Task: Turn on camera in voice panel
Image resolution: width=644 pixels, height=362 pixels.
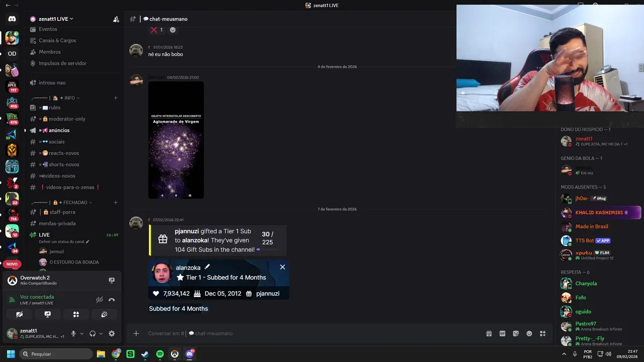Action: (19, 314)
